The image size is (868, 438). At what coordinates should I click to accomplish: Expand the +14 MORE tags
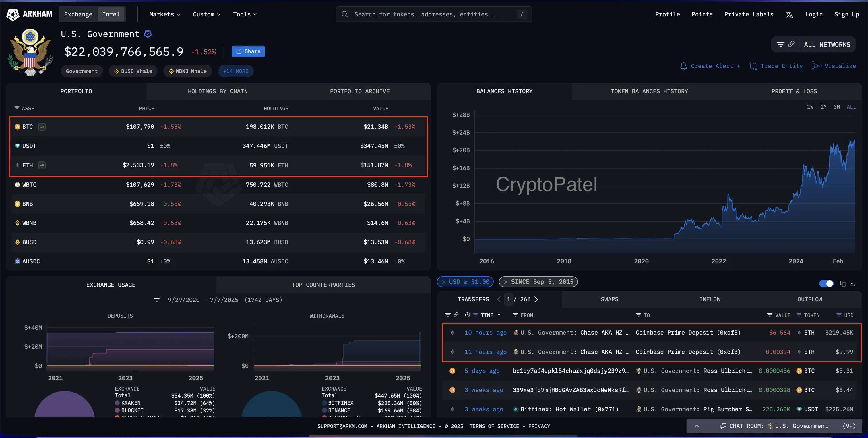pyautogui.click(x=236, y=71)
